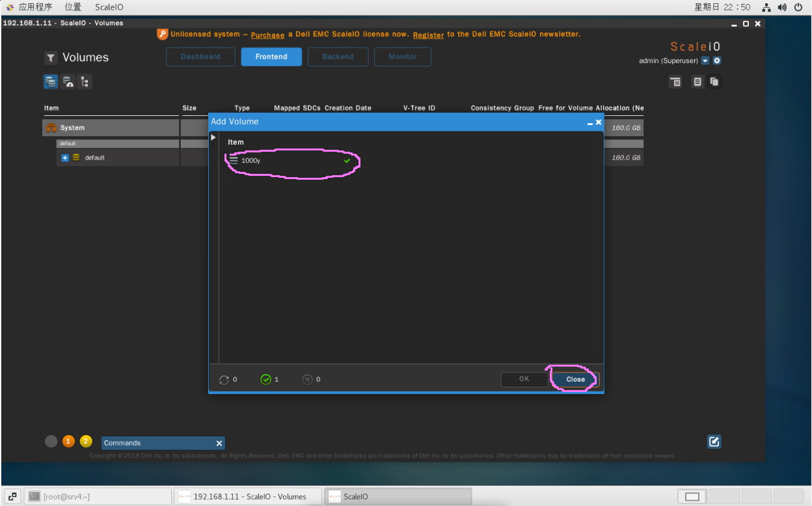Click the V-Tree ID column header

point(419,108)
